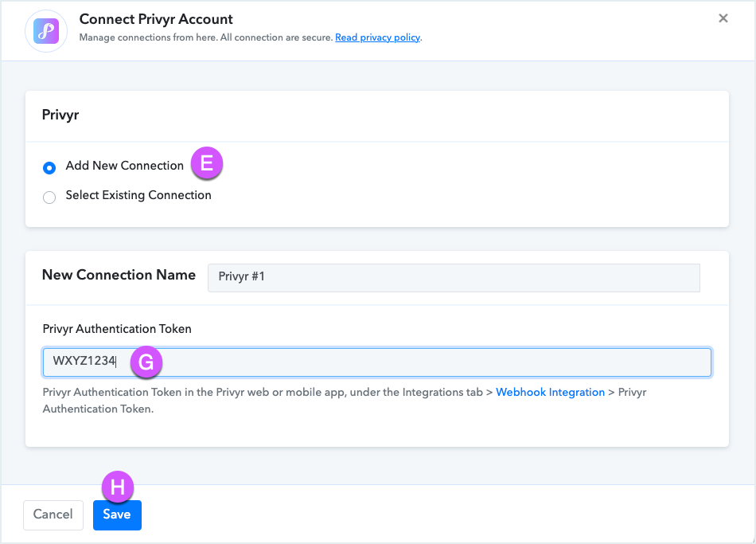Viewport: 756px width, 544px height.
Task: Open the Read privacy policy link
Action: [377, 37]
